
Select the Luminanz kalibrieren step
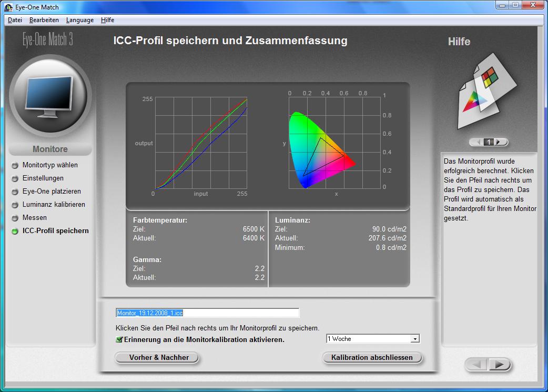coord(54,205)
